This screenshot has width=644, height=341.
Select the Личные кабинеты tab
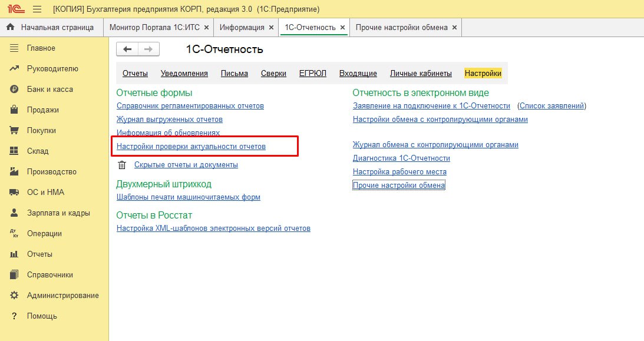pyautogui.click(x=421, y=74)
